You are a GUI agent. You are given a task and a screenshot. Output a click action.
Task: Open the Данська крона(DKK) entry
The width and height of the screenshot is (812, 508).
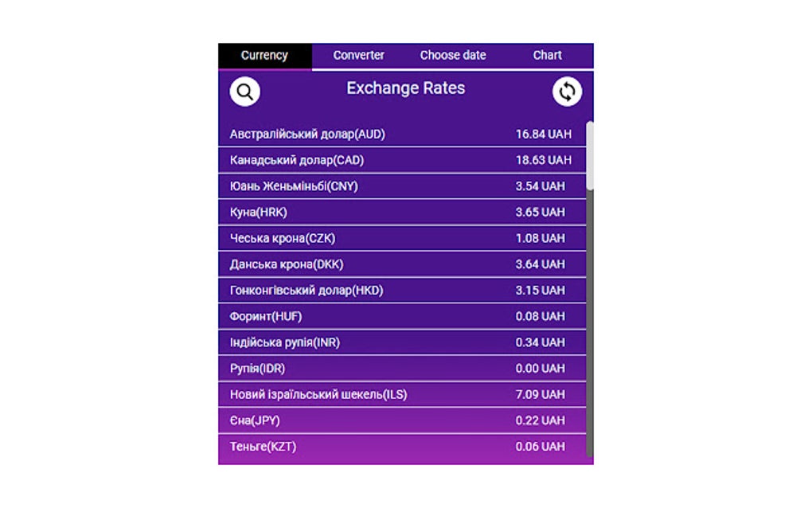pyautogui.click(x=402, y=264)
